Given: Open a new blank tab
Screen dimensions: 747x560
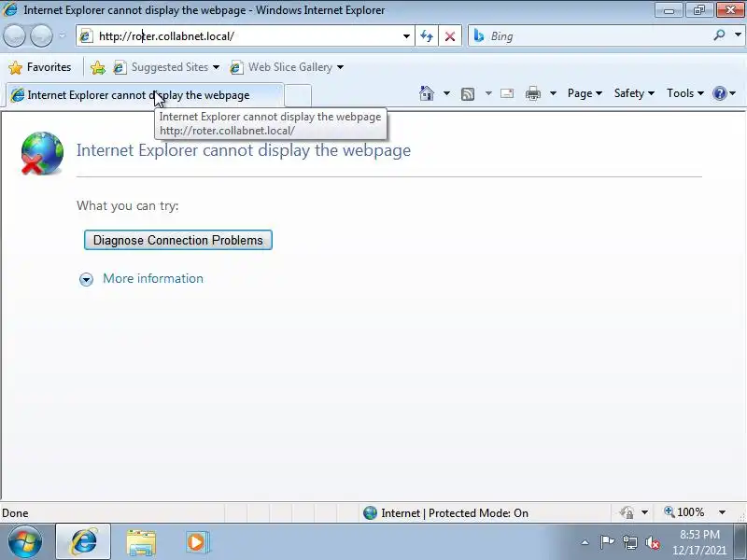Looking at the screenshot, I should click(298, 96).
